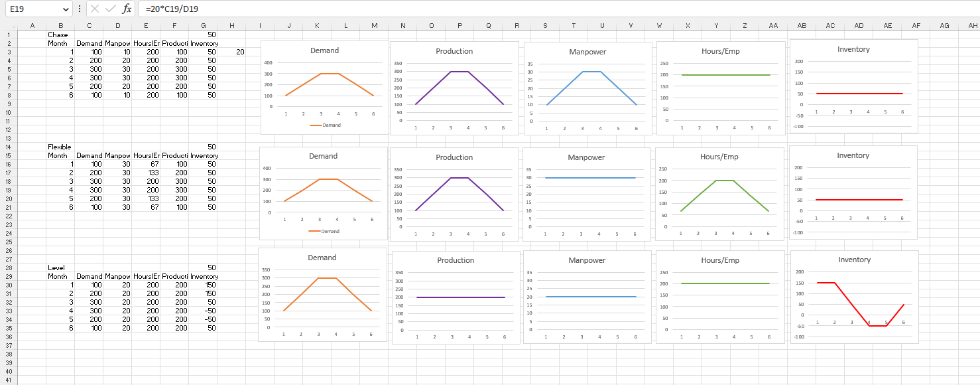Select column H header
The width and height of the screenshot is (980, 385).
point(231,26)
